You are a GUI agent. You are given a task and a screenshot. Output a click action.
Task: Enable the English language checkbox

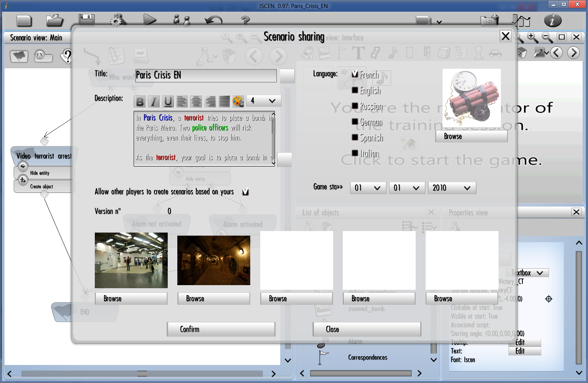click(x=355, y=90)
